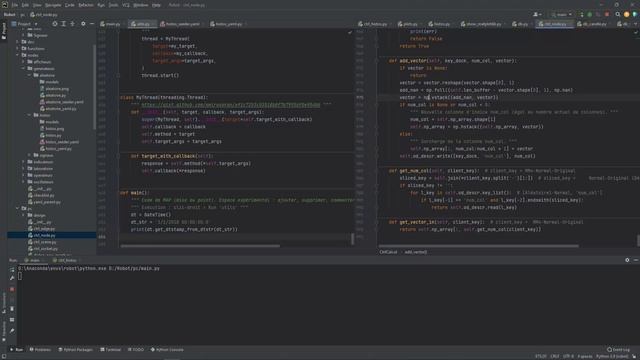
Task: Open the Edit menu
Action: [x=25, y=5]
